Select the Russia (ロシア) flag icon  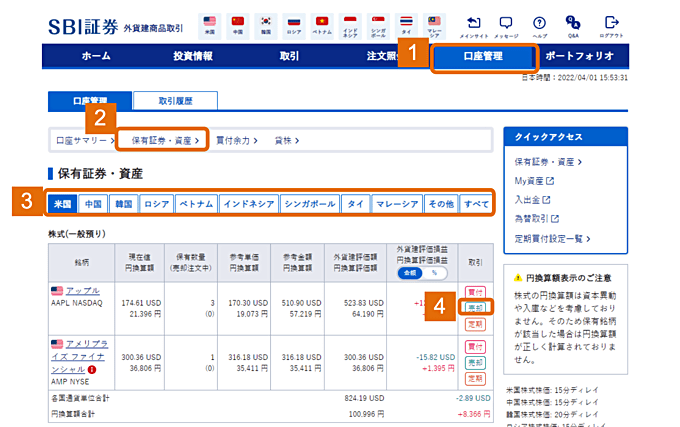point(294,26)
